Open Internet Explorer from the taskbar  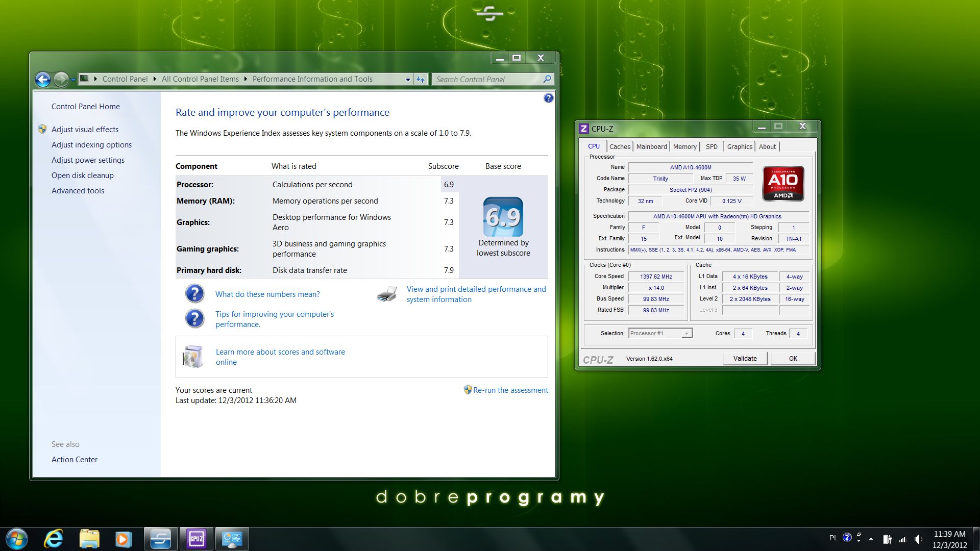(x=53, y=539)
